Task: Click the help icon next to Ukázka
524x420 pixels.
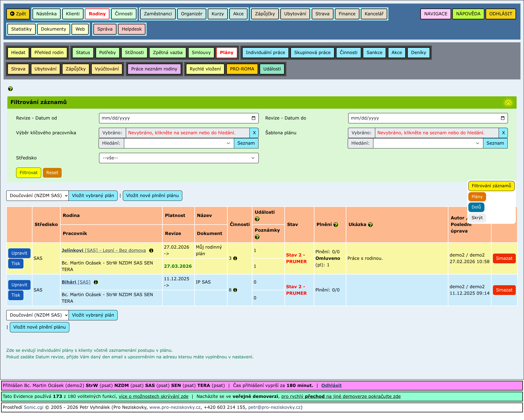Action: pyautogui.click(x=370, y=225)
